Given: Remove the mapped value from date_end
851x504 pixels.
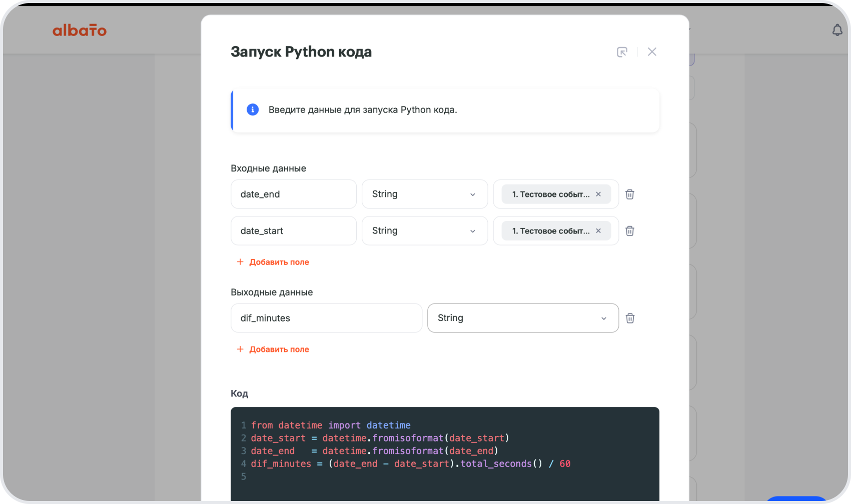Looking at the screenshot, I should pos(598,194).
